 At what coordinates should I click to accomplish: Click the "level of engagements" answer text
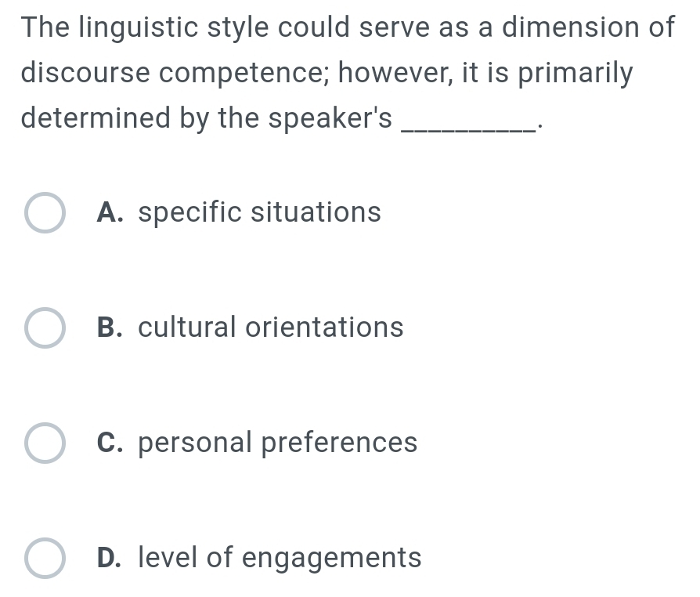(x=280, y=558)
